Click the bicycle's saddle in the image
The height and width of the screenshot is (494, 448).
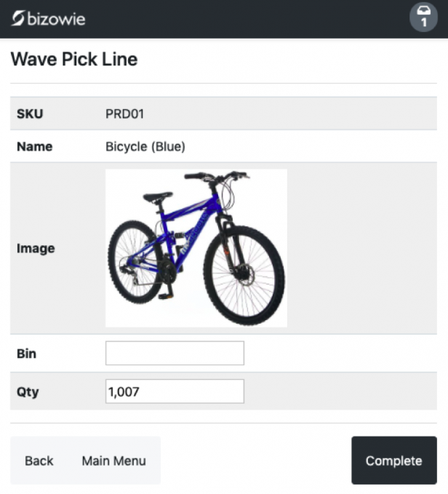point(157,196)
